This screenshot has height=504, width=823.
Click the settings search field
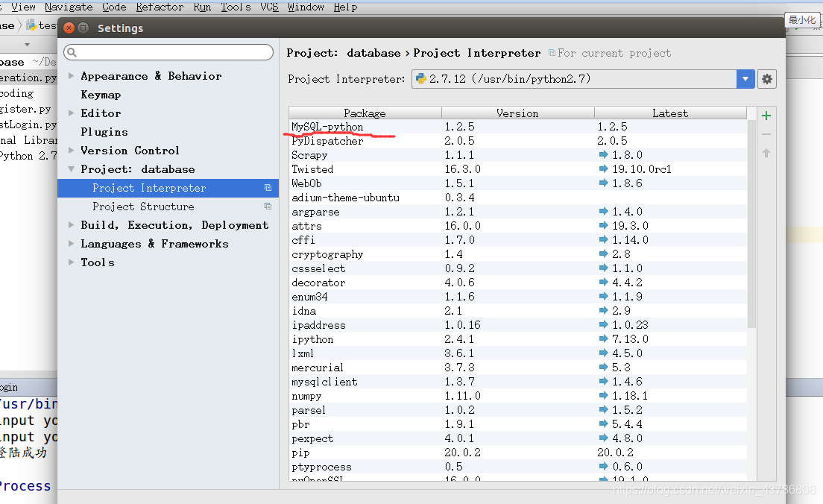(x=168, y=53)
